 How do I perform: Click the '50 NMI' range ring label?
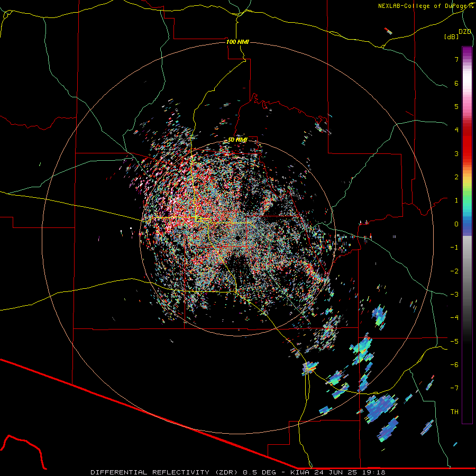pyautogui.click(x=237, y=140)
